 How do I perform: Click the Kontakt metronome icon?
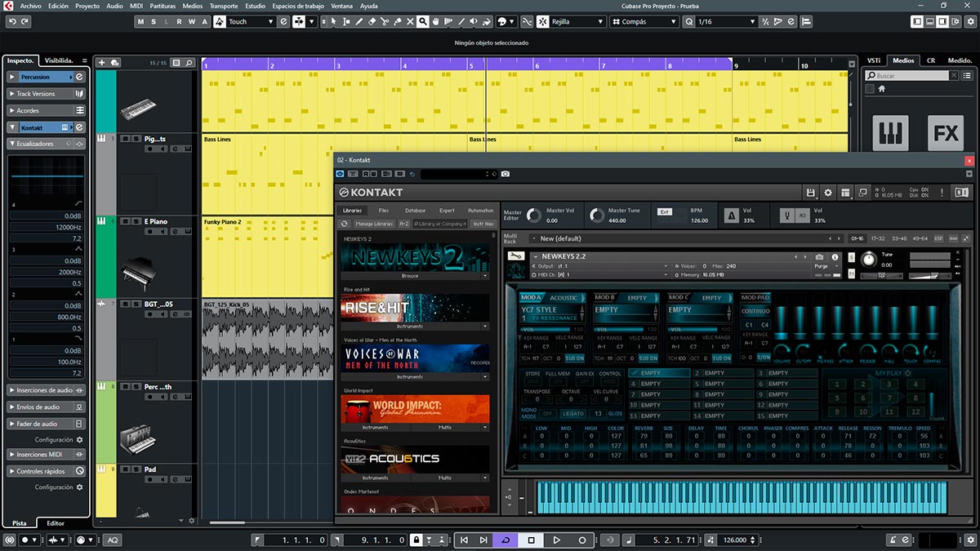732,216
